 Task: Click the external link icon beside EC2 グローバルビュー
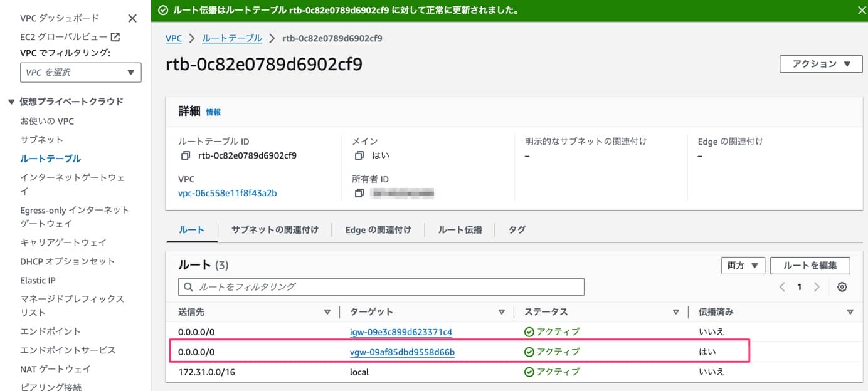click(x=115, y=37)
